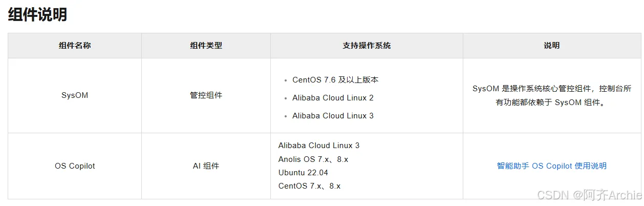Select the 组件类型 column header
The image size is (644, 206).
(206, 46)
